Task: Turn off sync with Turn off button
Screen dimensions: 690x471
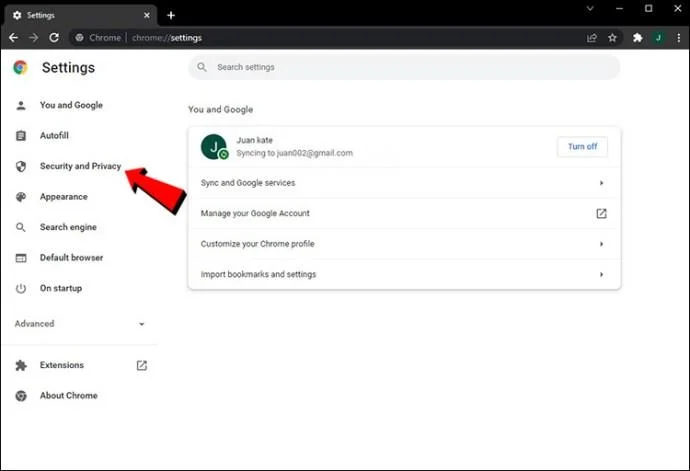Action: (x=582, y=147)
